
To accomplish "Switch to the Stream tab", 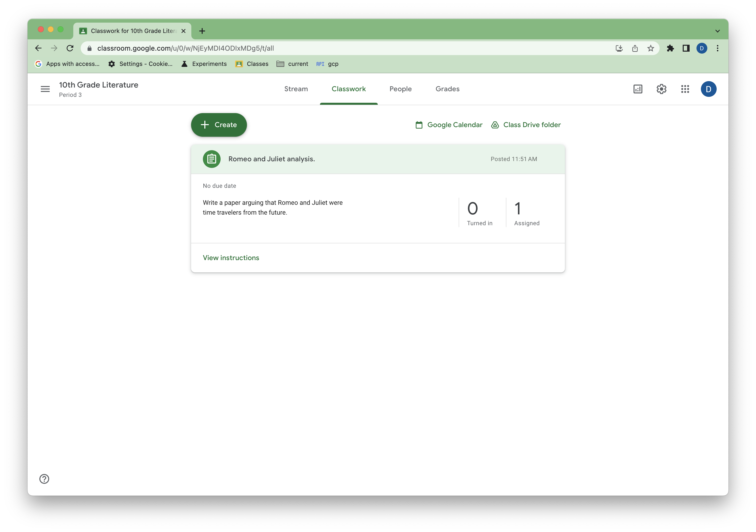I will pyautogui.click(x=296, y=89).
